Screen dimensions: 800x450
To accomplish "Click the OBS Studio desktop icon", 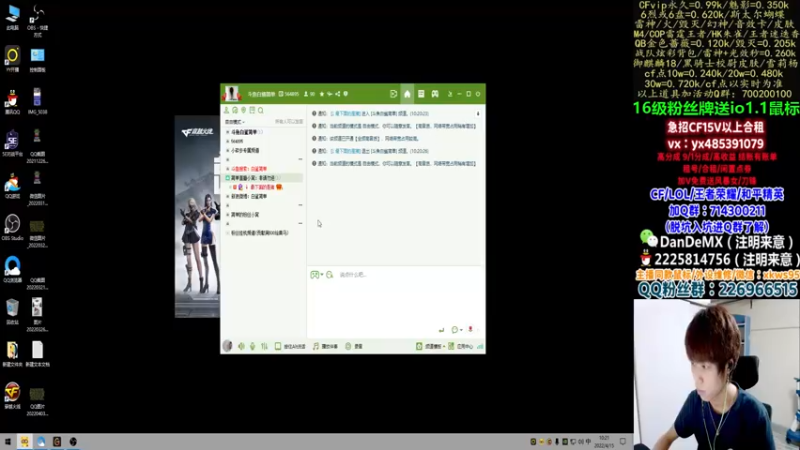I will point(12,227).
